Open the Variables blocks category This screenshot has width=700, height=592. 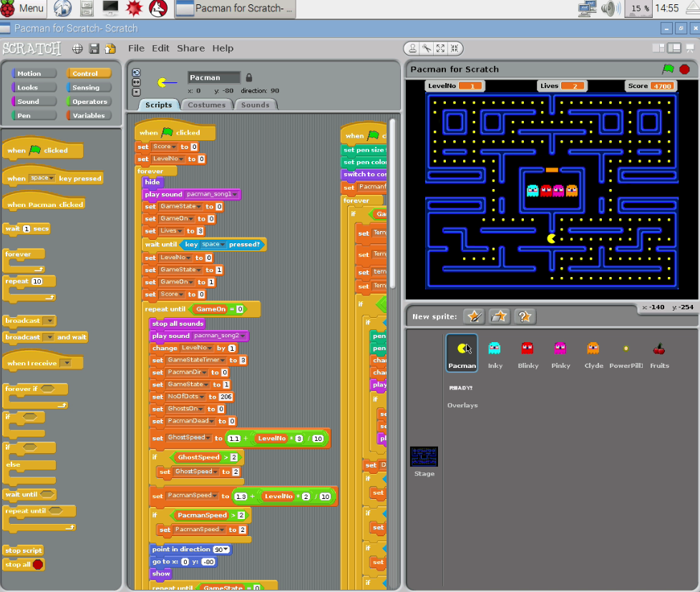coord(89,116)
